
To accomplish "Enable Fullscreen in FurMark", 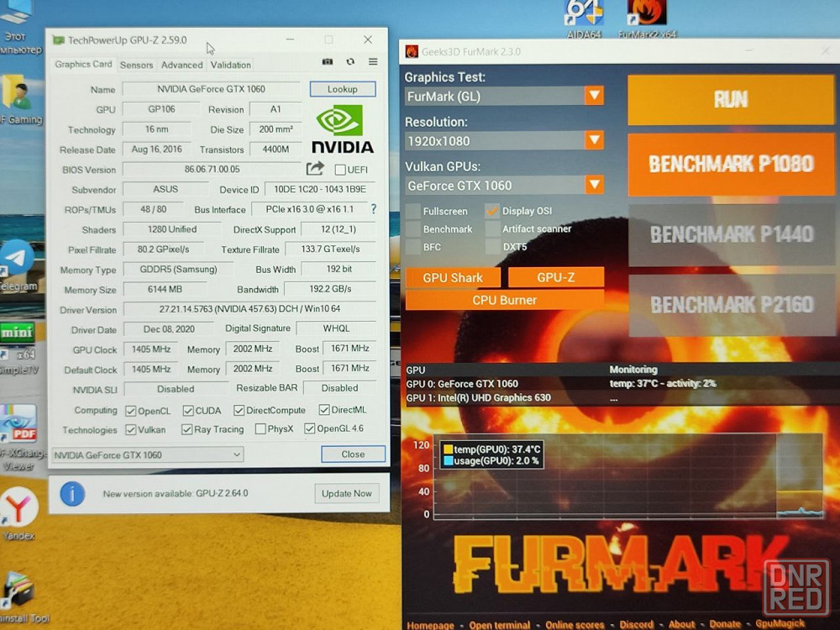I will tap(413, 211).
